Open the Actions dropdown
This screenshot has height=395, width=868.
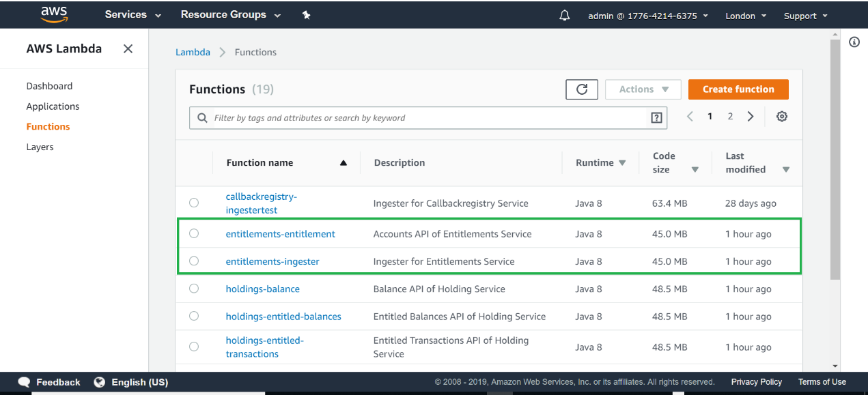coord(643,89)
